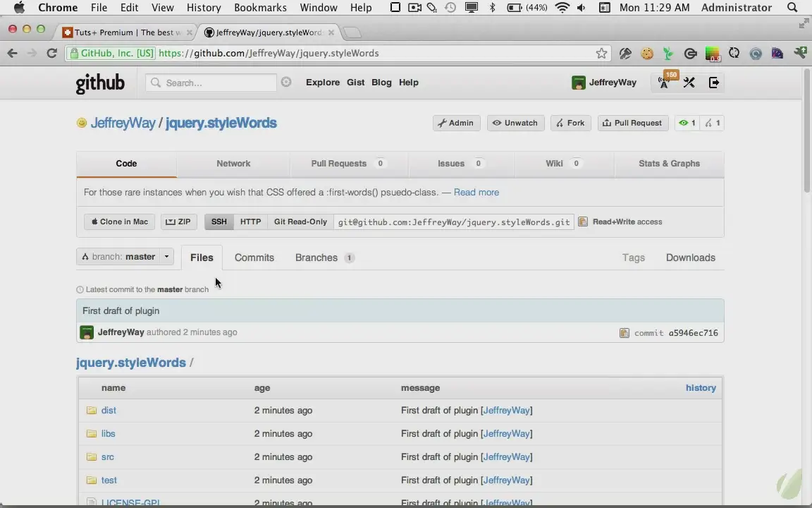This screenshot has height=508, width=812.
Task: Click the flashlight extension icon in toolbar
Action: click(625, 53)
